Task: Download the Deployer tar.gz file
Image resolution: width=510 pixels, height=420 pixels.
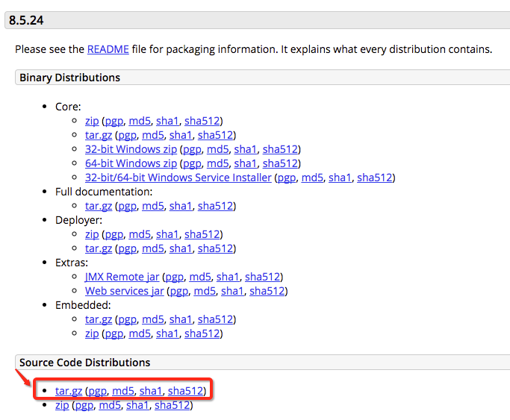Action: click(98, 248)
